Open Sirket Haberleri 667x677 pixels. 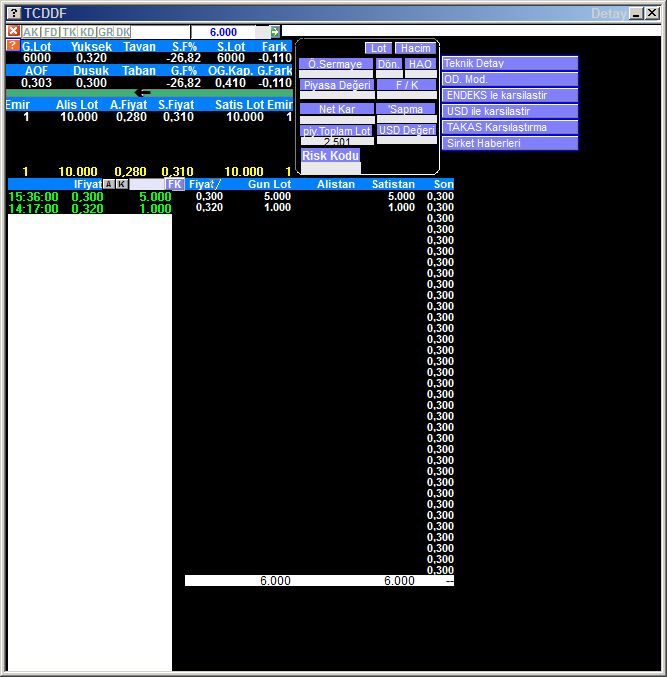pos(510,143)
